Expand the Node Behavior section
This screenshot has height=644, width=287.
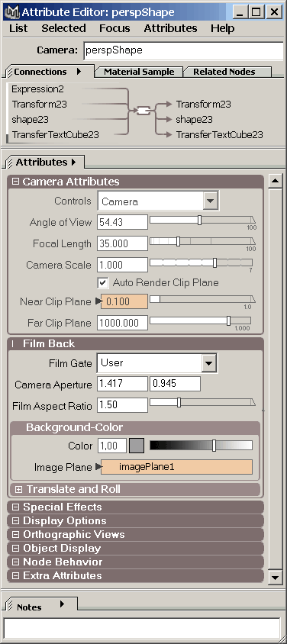[15, 562]
